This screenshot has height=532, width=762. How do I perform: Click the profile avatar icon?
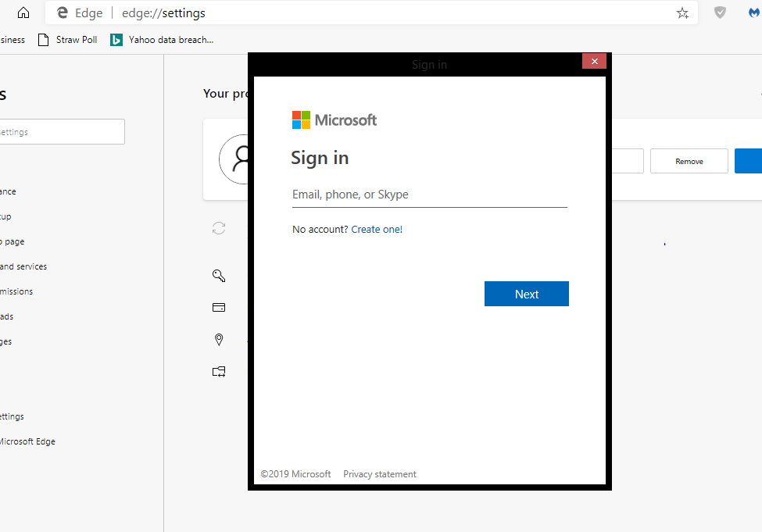tap(234, 159)
